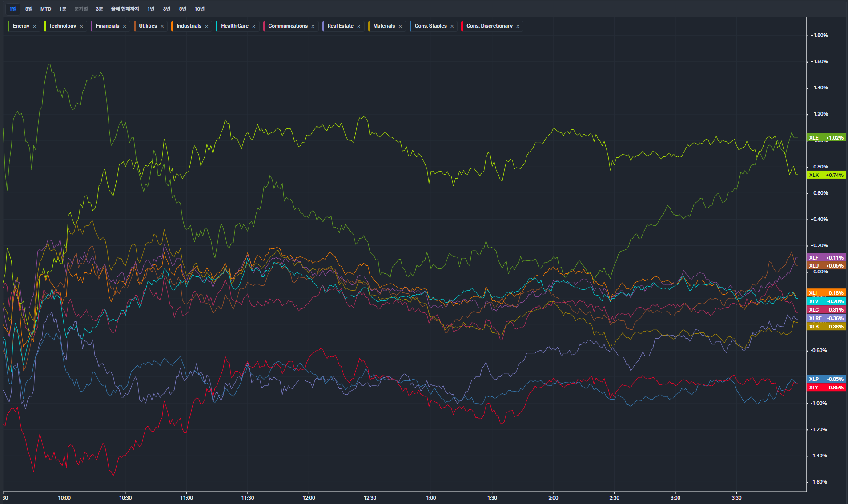Remove the Energy sector chip
The image size is (848, 504).
click(35, 26)
